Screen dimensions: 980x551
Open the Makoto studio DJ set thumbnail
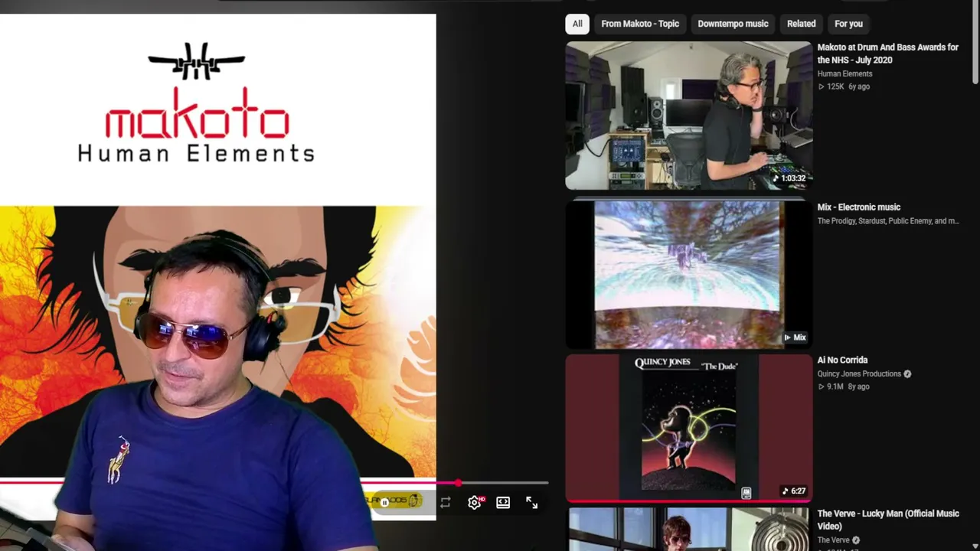tap(688, 115)
